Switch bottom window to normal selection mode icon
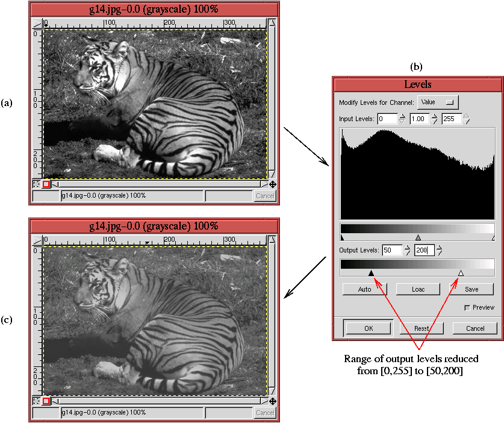This screenshot has width=504, height=423. (36, 400)
